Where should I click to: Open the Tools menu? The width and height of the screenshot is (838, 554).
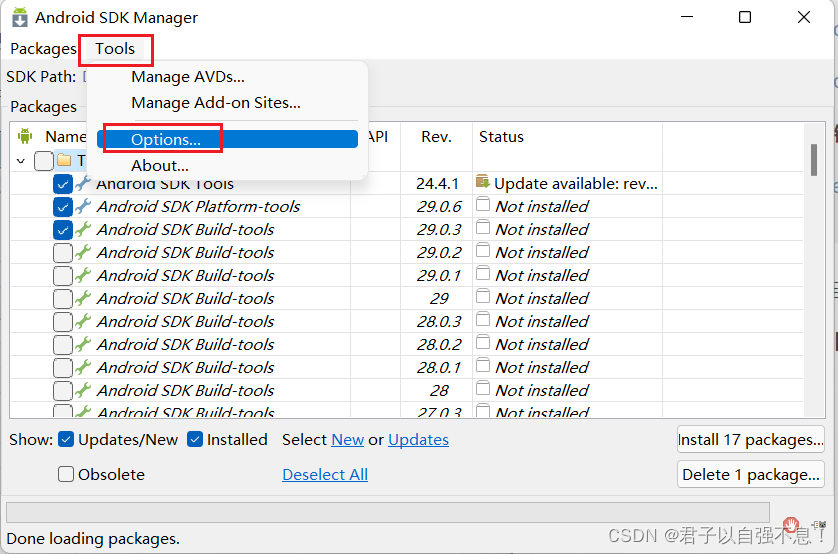pyautogui.click(x=115, y=49)
